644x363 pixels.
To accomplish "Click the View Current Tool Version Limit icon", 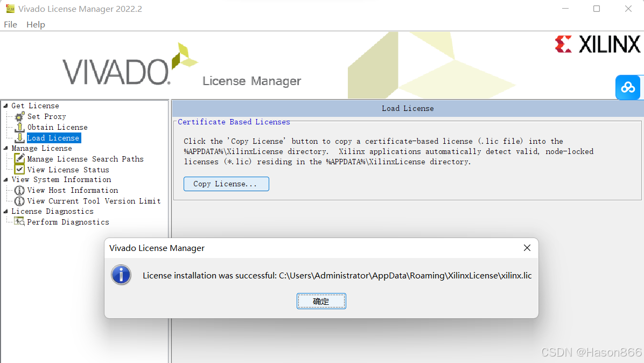I will pyautogui.click(x=19, y=201).
